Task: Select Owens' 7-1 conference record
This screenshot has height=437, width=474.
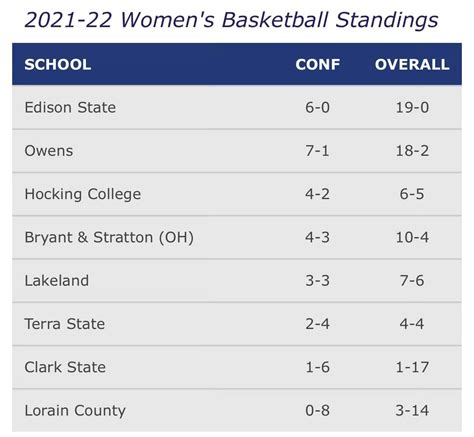Action: coord(317,151)
